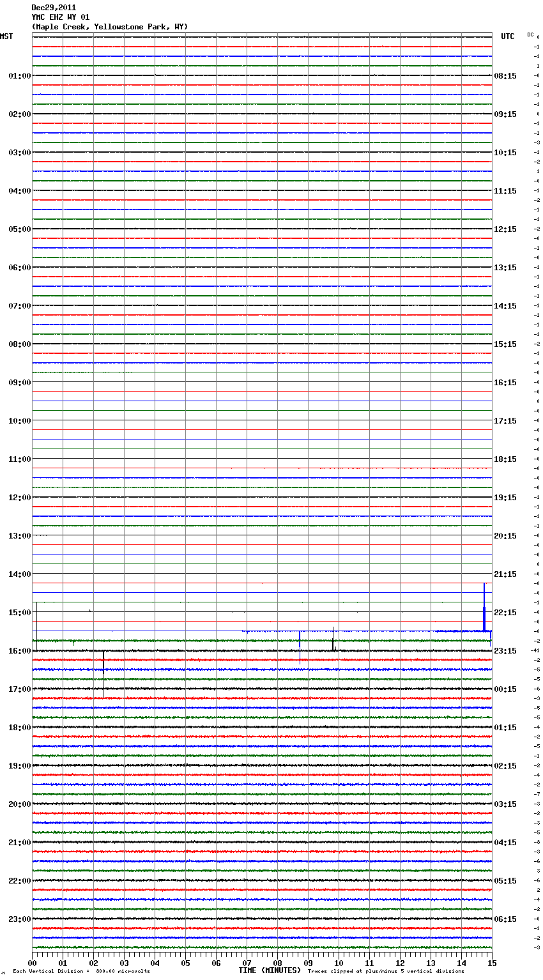543x980 pixels.
Task: Click the "13:15" UTC time label
Action: click(505, 268)
